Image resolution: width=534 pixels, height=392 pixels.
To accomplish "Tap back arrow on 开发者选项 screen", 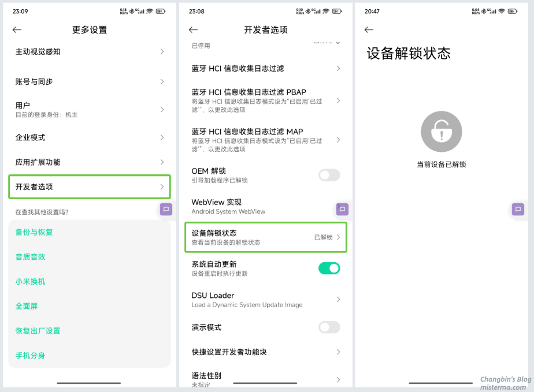I will click(193, 30).
